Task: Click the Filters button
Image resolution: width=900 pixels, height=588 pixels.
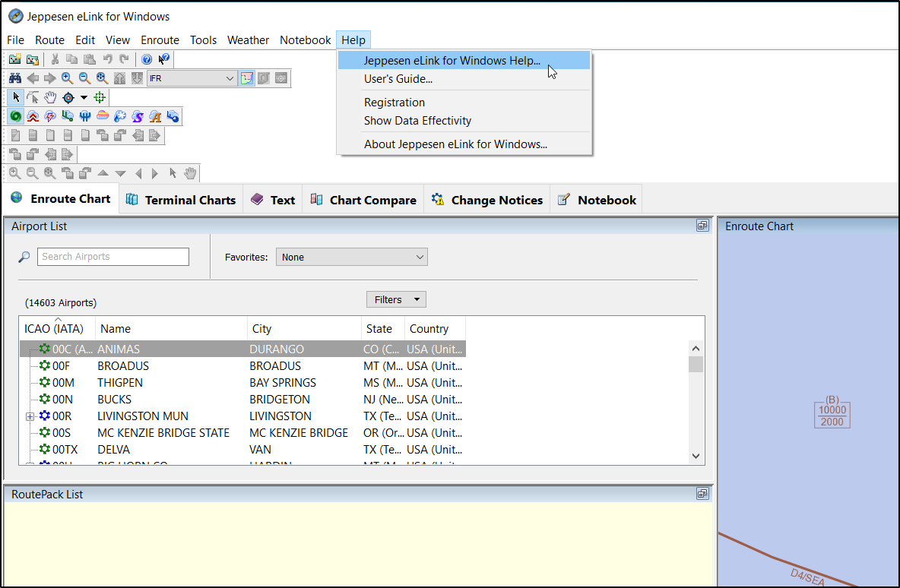Action: 395,300
